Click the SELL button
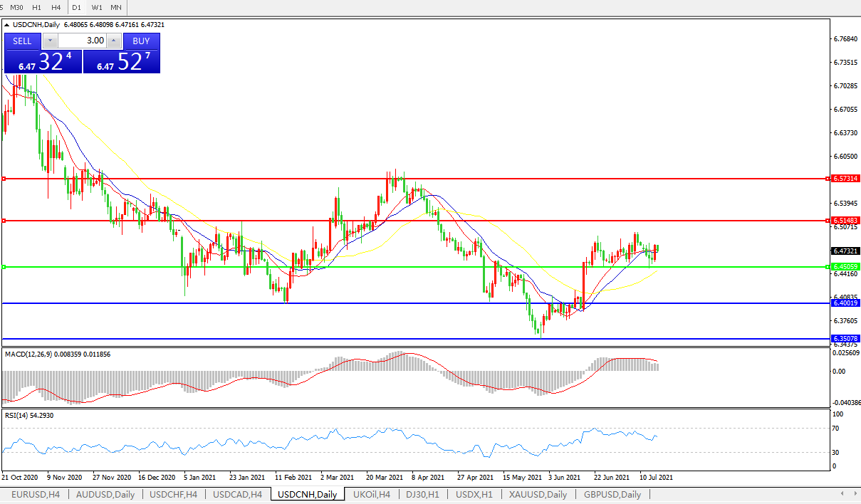Viewport: 861px width, 504px height. (23, 41)
